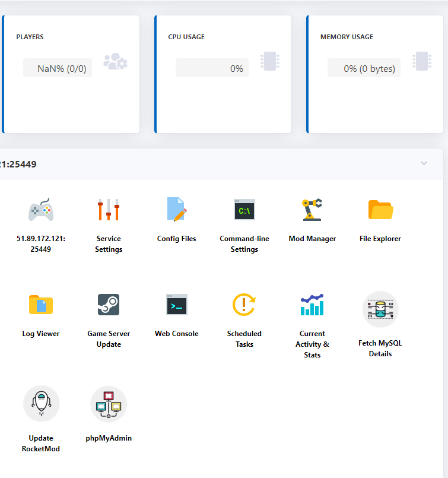
Task: Open the File Explorer folder icon
Action: tap(380, 210)
